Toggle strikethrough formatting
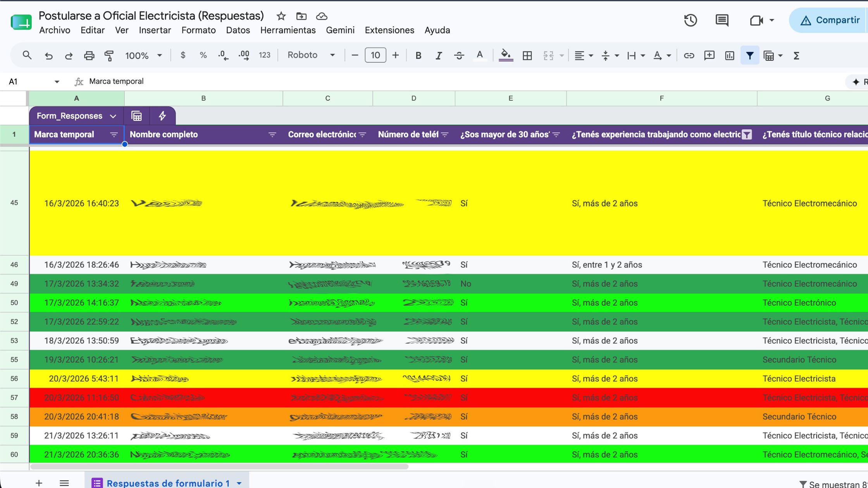The width and height of the screenshot is (868, 488). pyautogui.click(x=459, y=55)
